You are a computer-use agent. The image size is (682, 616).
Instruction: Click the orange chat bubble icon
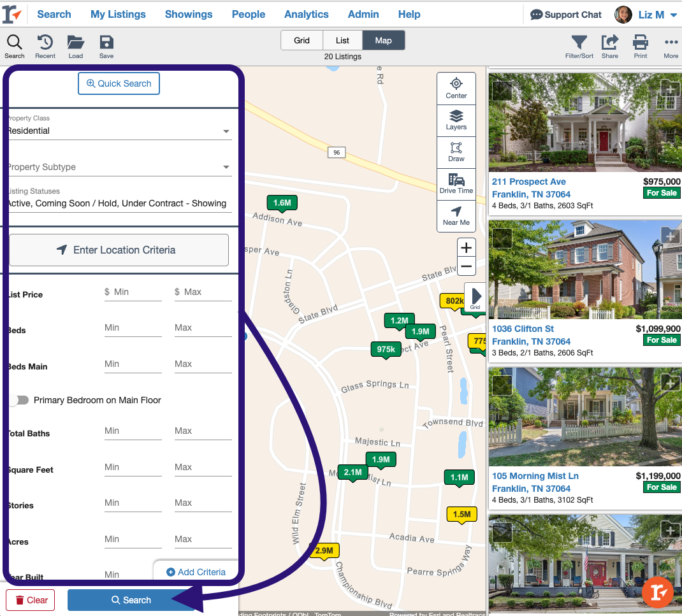coord(658,592)
